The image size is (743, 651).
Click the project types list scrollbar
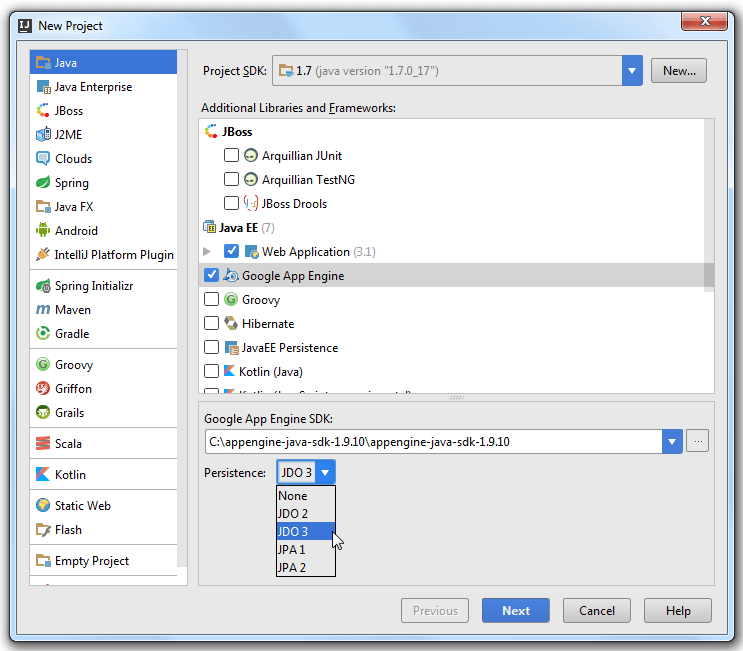182,308
